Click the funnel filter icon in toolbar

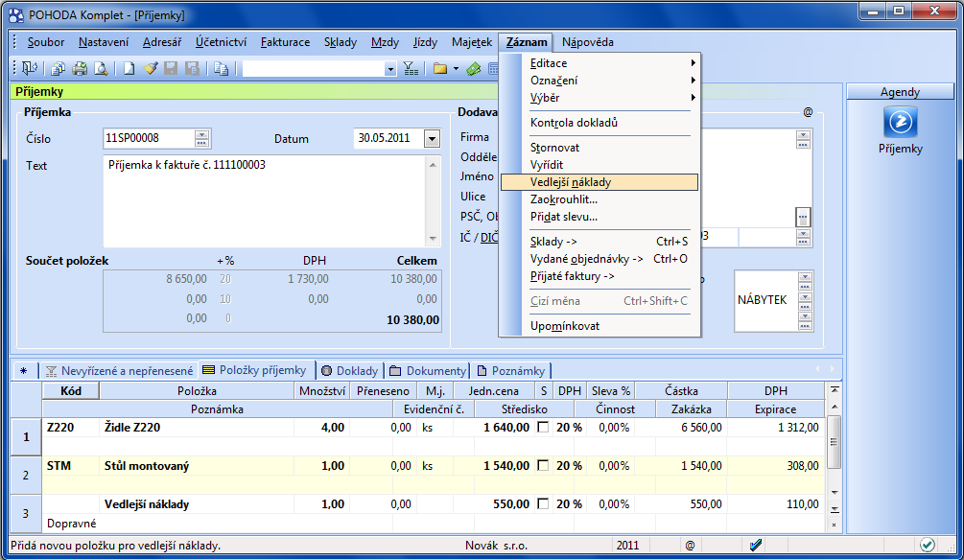click(x=411, y=68)
